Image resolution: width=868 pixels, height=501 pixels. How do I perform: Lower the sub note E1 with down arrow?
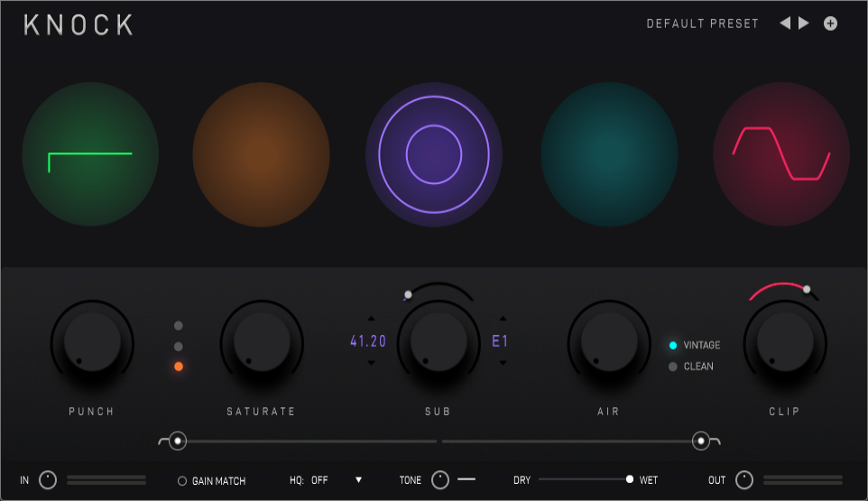[x=503, y=363]
